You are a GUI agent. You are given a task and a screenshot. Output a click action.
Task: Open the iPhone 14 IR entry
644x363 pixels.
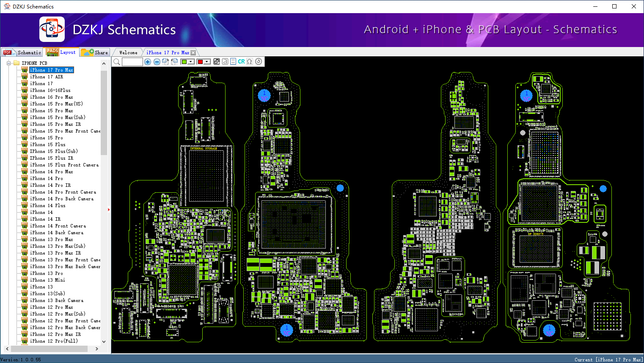click(45, 219)
